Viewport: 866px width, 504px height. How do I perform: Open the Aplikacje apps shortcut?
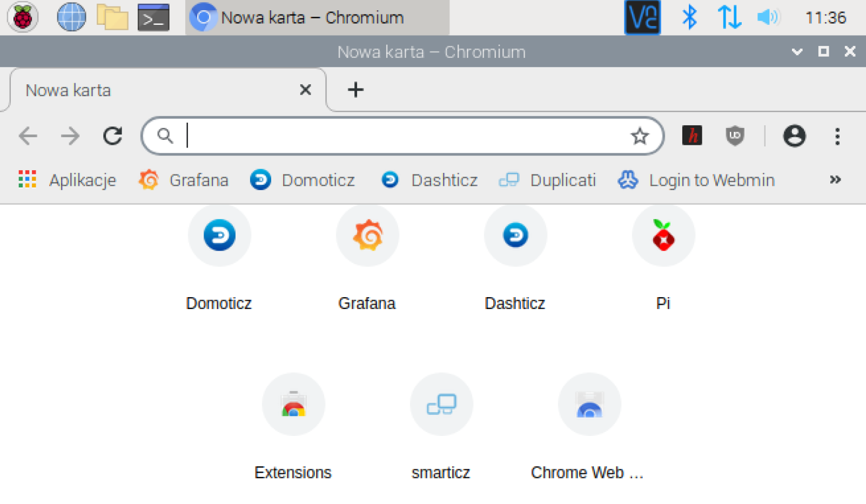(67, 180)
